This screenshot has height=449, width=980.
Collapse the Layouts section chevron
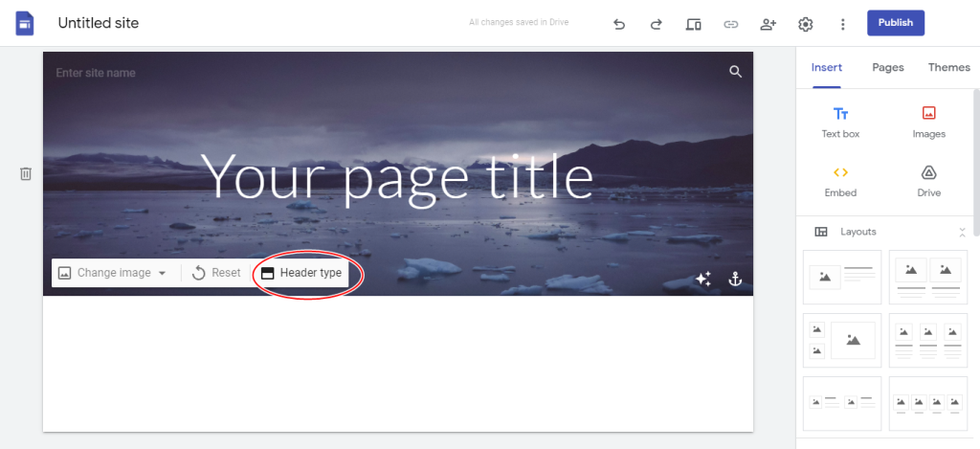[x=963, y=232]
